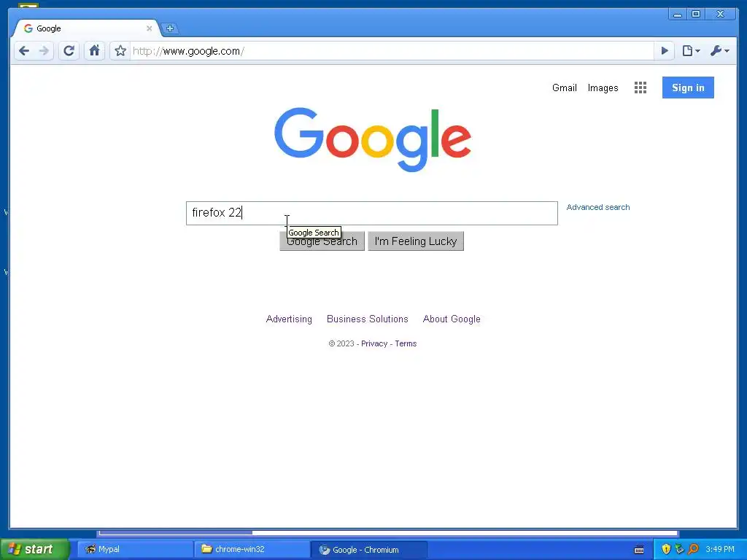Click I'm Feeling Lucky button
This screenshot has height=560, width=747.
click(x=416, y=241)
